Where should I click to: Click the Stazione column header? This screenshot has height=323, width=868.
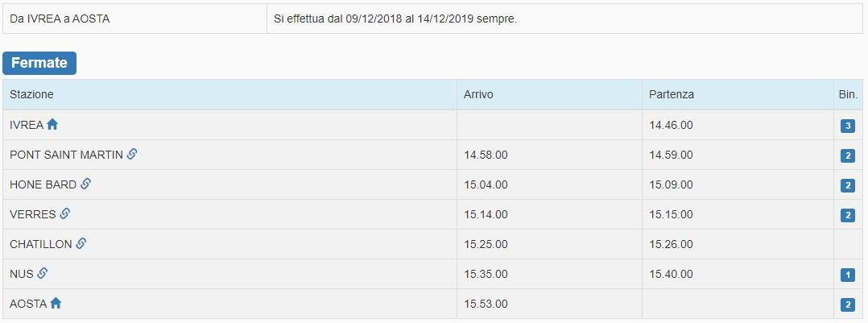coord(31,94)
